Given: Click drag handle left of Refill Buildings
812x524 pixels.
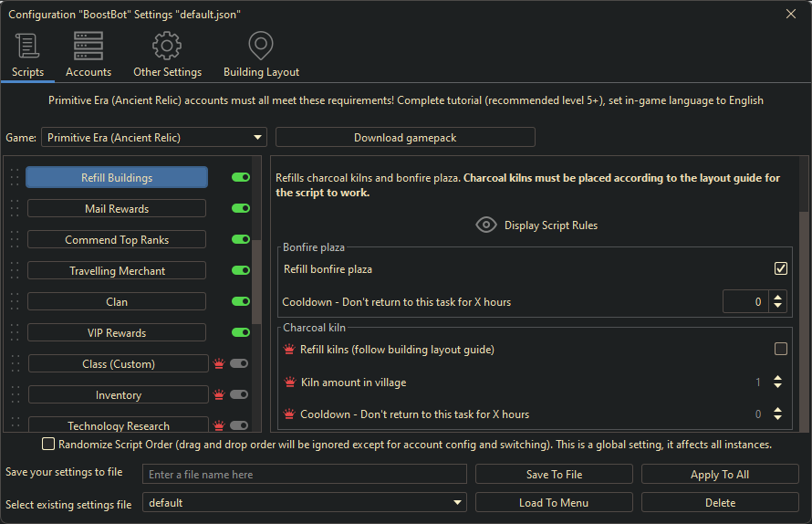Looking at the screenshot, I should [x=14, y=178].
